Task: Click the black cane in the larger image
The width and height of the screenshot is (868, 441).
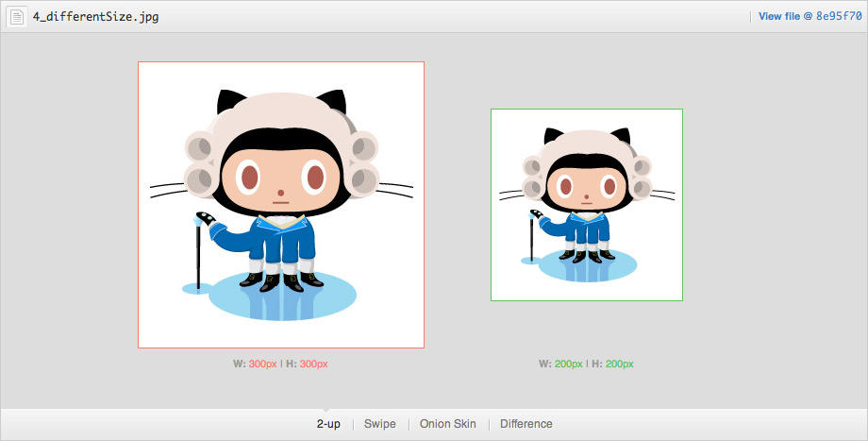Action: 198,255
